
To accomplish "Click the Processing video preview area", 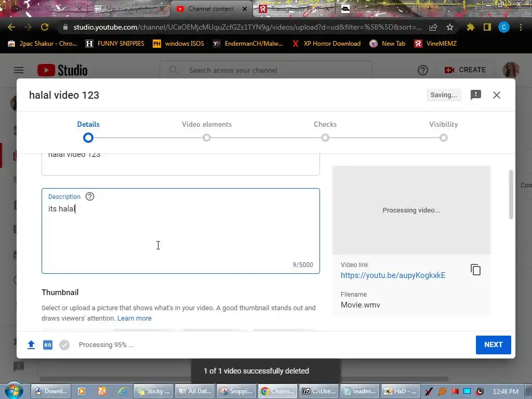I will 411,210.
